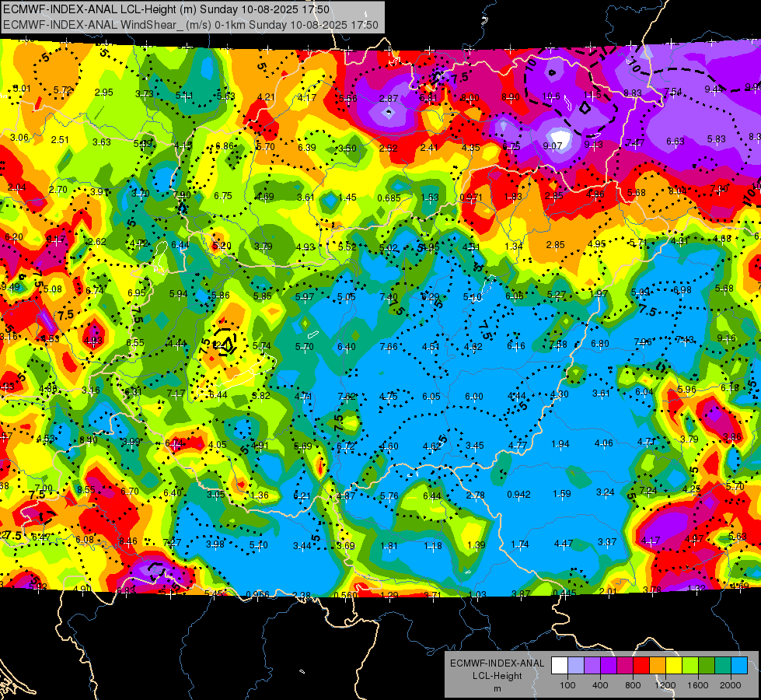The image size is (761, 700).
Task: Click the grid value '8.46'
Action: [x=127, y=541]
